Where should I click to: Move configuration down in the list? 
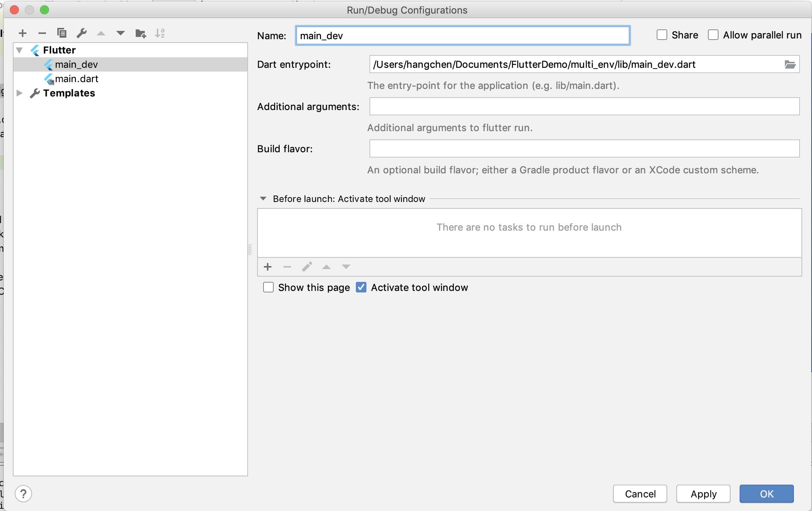(x=121, y=33)
